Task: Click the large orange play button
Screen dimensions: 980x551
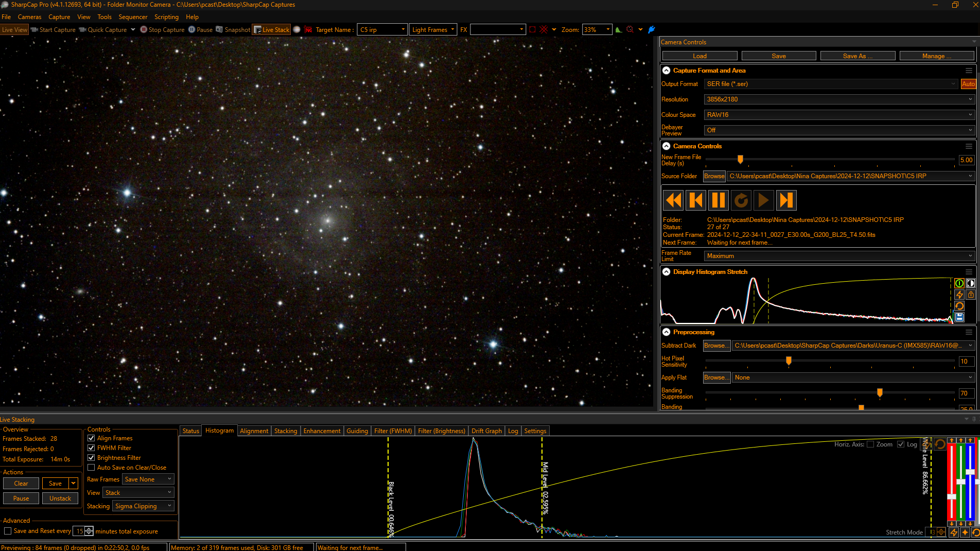Action: pyautogui.click(x=764, y=200)
